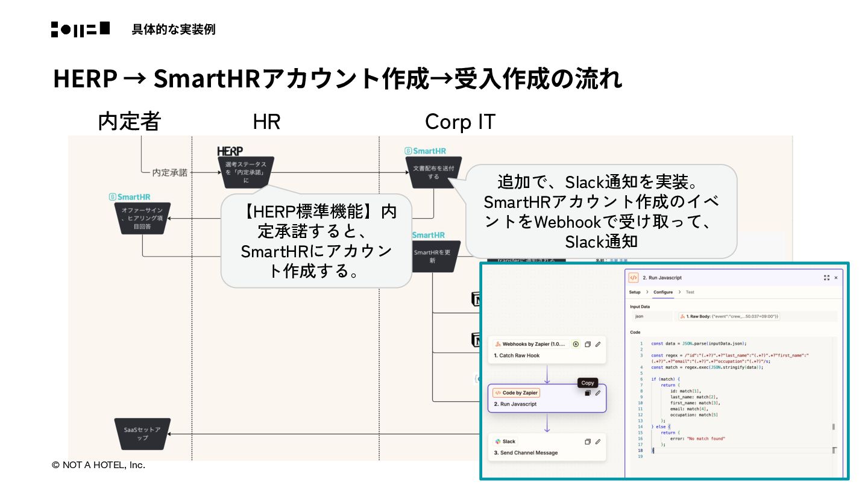
Task: Click the green plus icon on Webhooks step
Action: click(576, 344)
